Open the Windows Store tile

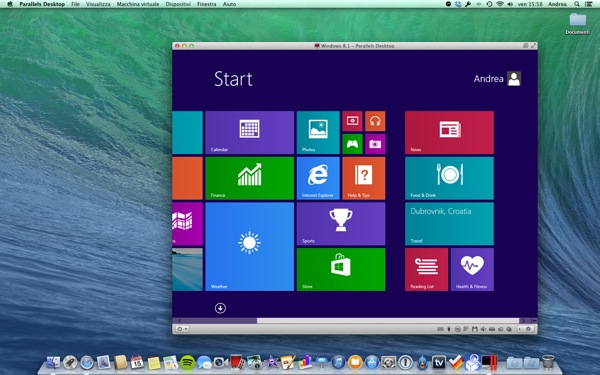pos(341,269)
